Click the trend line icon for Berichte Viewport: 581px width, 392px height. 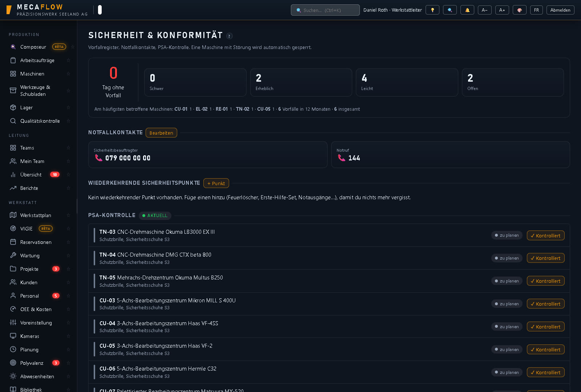coord(13,188)
